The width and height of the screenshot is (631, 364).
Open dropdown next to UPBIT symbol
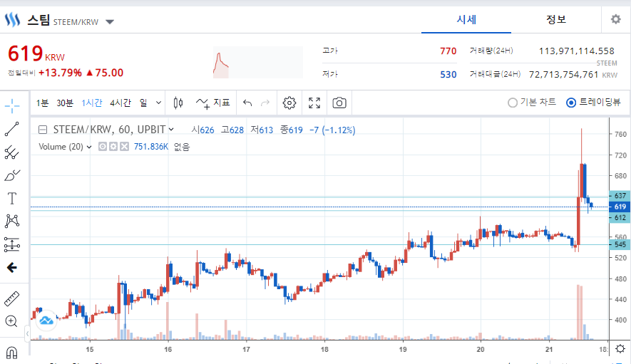tap(171, 129)
